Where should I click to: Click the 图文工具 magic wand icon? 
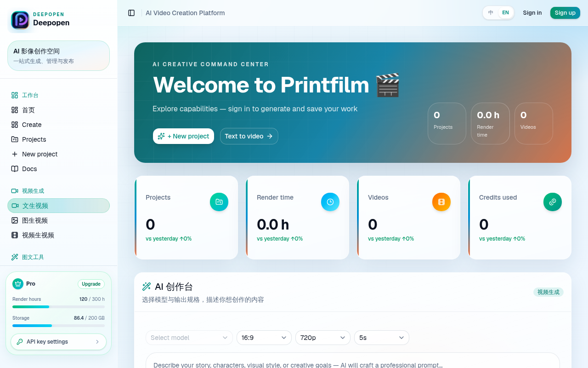(x=15, y=257)
